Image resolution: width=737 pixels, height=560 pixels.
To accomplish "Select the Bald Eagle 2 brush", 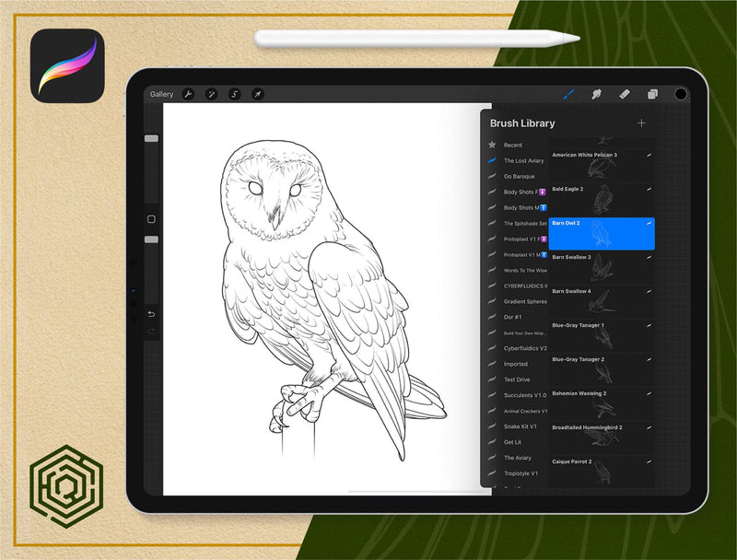I will pos(602,199).
